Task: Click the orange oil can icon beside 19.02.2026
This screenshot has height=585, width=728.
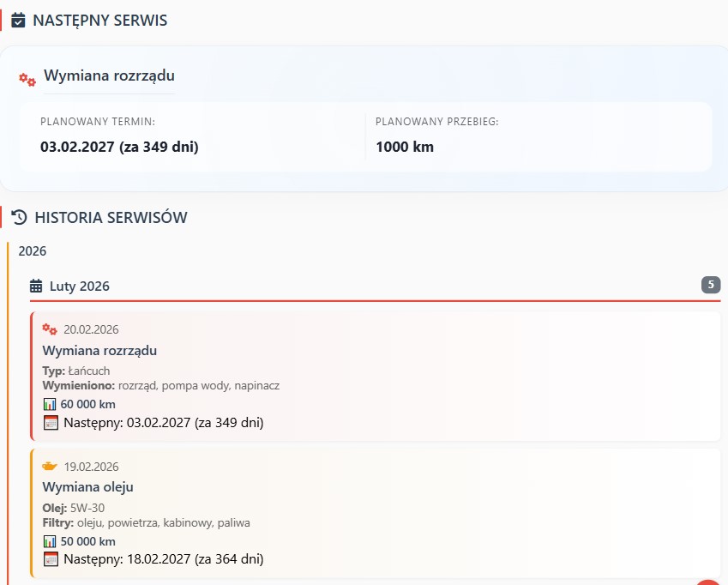Action: [50, 467]
